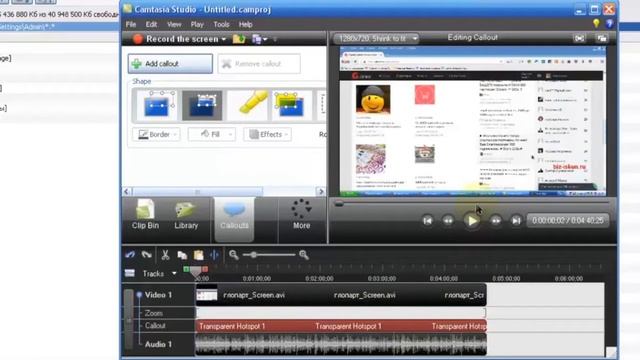Screen dimensions: 640x360
Task: Click the lightbulb tips icon
Action: click(596, 24)
